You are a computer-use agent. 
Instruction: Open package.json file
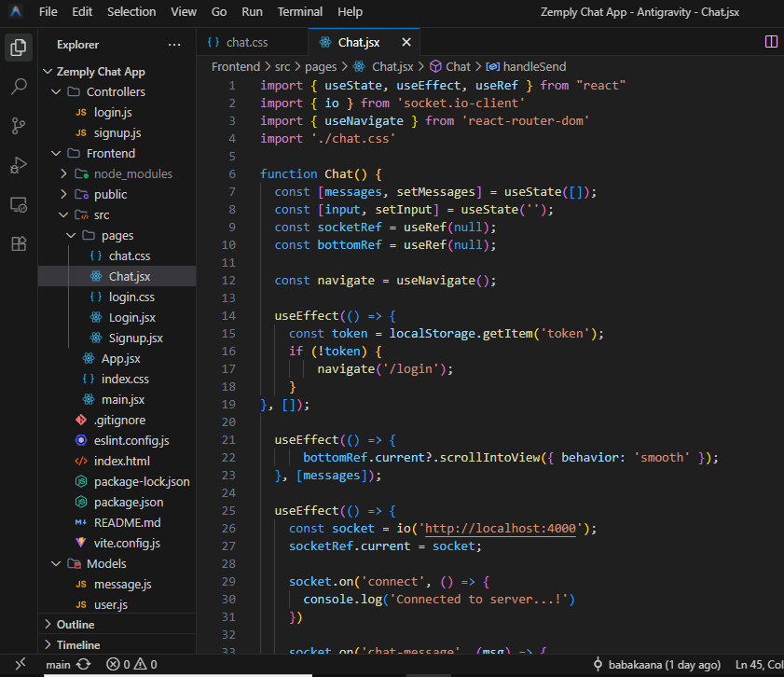[x=117, y=502]
